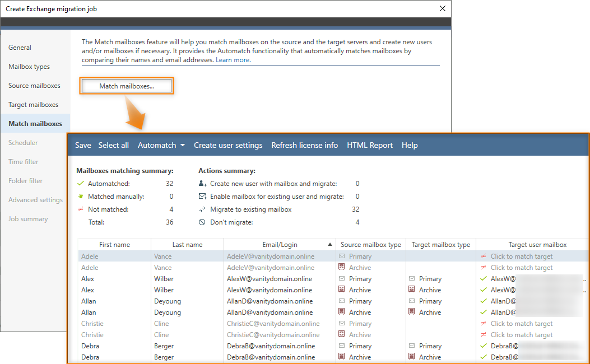Select ChristieC@vanitydomain.online in the Archive row

click(x=273, y=335)
